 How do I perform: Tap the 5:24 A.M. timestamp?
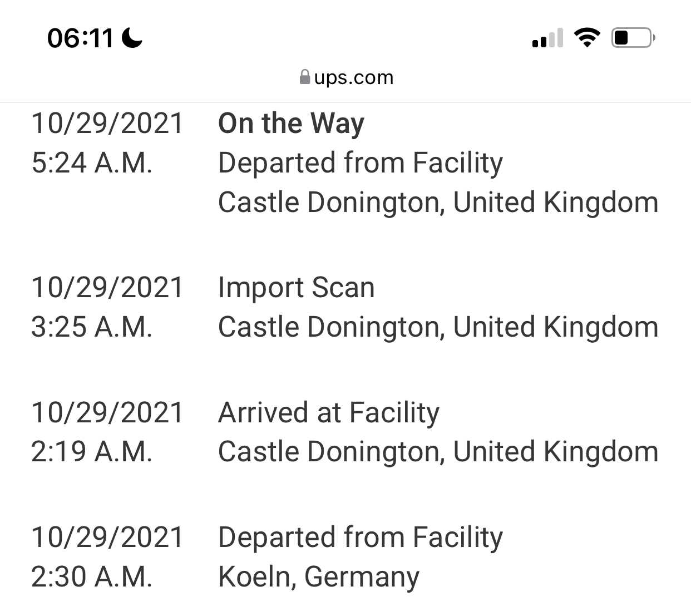click(x=92, y=163)
